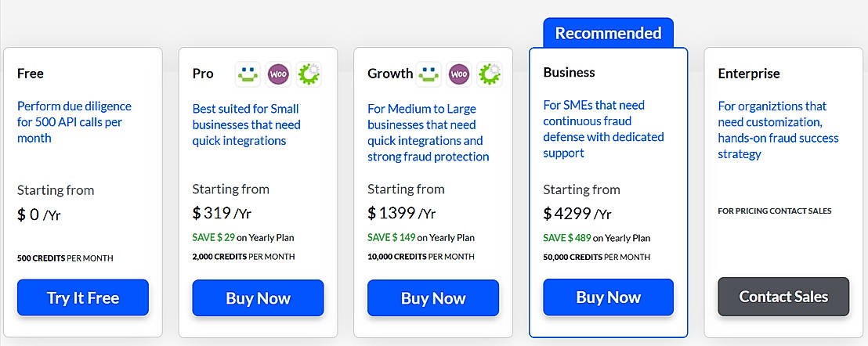Click the green gear icon in Pro plan
Screen dimensions: 868x346
[309, 74]
